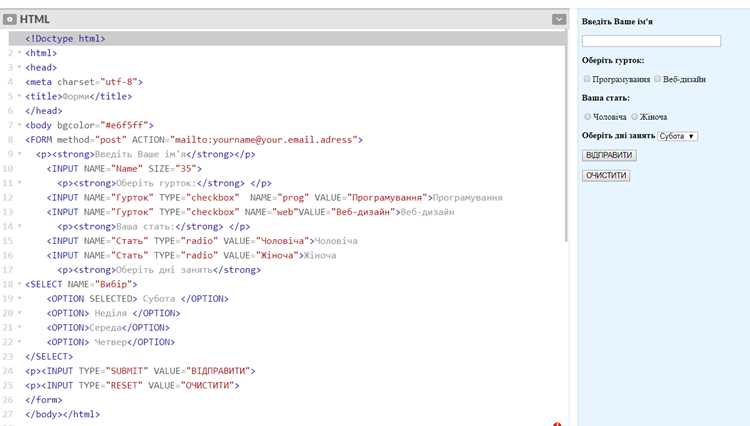The height and width of the screenshot is (426, 750).
Task: Click the "prog" name value in code
Action: pos(293,197)
